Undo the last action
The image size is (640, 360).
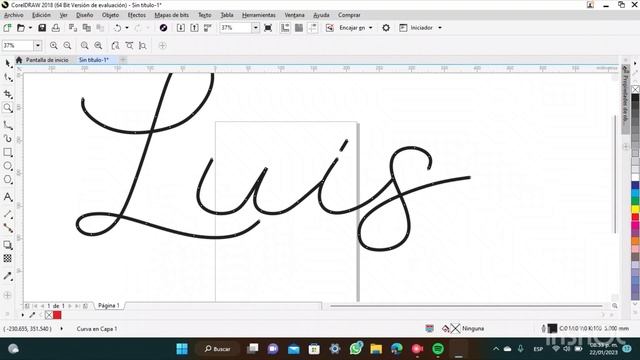[118, 28]
